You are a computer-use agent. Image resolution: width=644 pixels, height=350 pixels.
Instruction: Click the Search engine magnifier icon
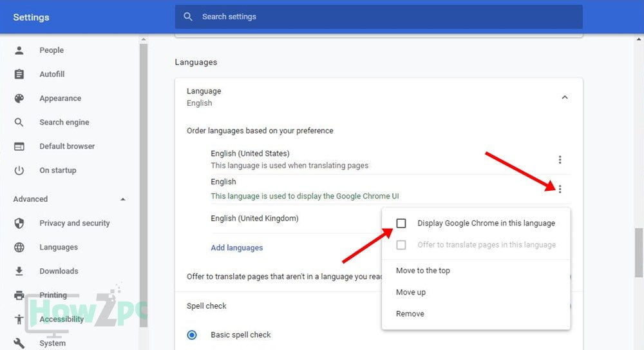click(x=19, y=122)
